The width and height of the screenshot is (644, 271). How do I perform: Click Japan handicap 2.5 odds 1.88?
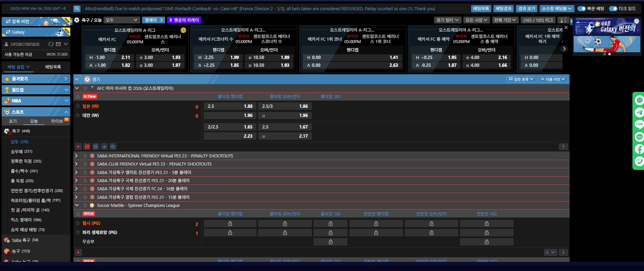pos(230,106)
